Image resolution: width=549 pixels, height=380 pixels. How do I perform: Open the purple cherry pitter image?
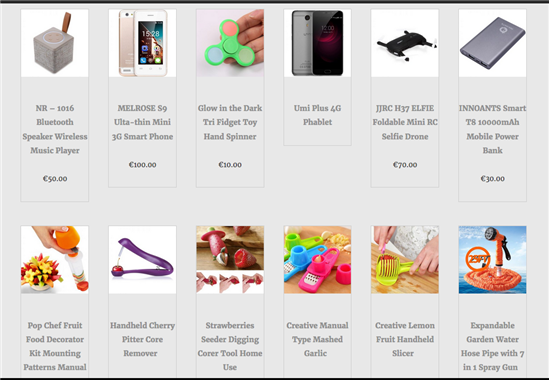(x=143, y=260)
